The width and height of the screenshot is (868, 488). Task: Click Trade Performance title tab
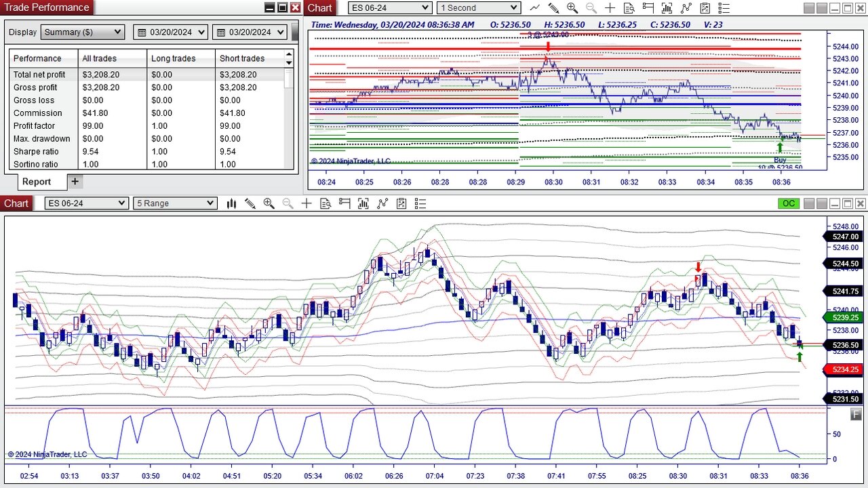coord(47,7)
